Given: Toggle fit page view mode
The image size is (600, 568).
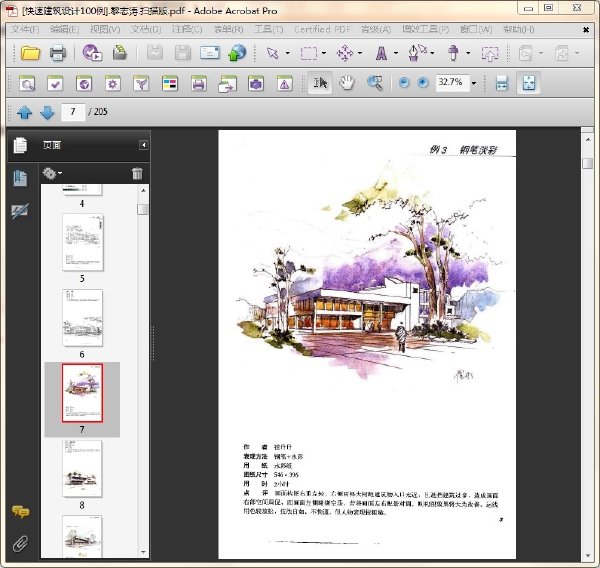Looking at the screenshot, I should coord(528,83).
